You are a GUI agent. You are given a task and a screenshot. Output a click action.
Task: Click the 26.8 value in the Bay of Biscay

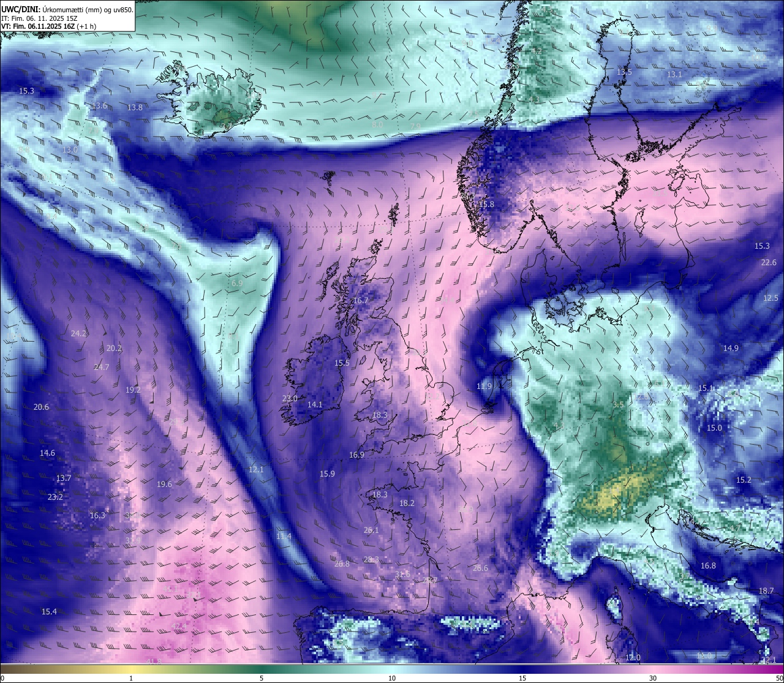(x=342, y=564)
